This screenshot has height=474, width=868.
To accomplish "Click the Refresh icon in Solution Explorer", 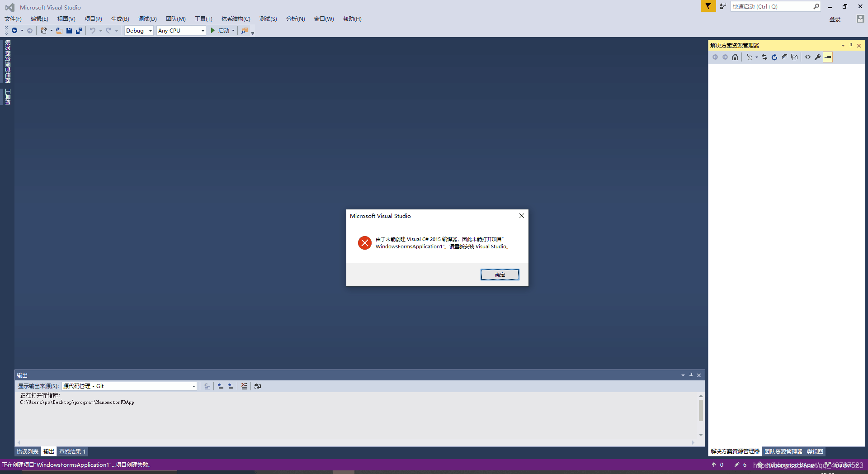I will tap(774, 57).
